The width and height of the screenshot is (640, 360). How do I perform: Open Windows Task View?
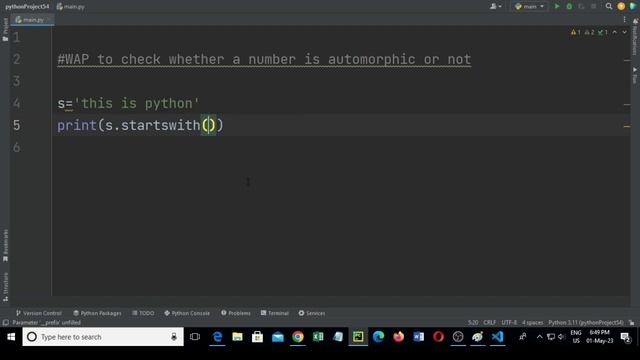pyautogui.click(x=195, y=337)
